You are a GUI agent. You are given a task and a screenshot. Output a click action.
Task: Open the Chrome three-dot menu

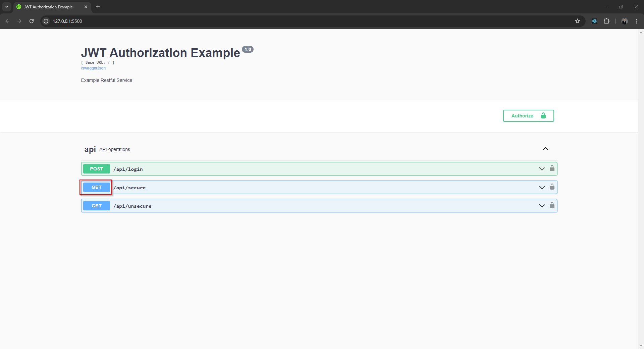[x=636, y=21]
